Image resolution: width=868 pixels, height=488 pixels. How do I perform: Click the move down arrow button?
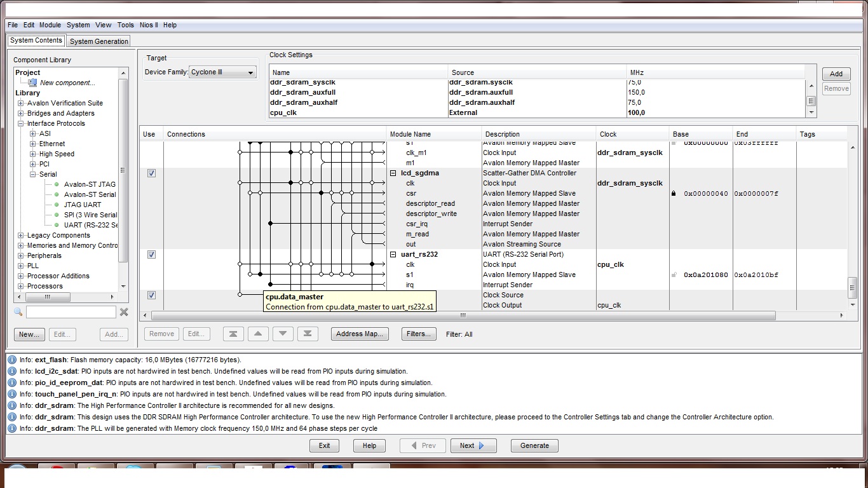pyautogui.click(x=283, y=334)
